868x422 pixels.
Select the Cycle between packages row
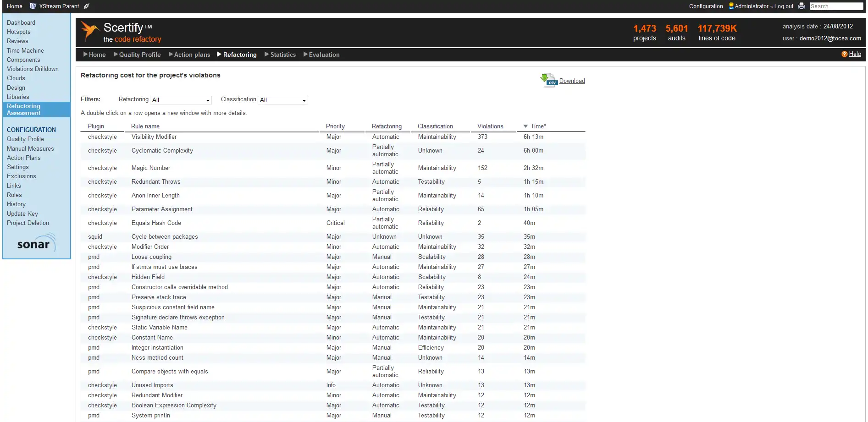(x=333, y=236)
